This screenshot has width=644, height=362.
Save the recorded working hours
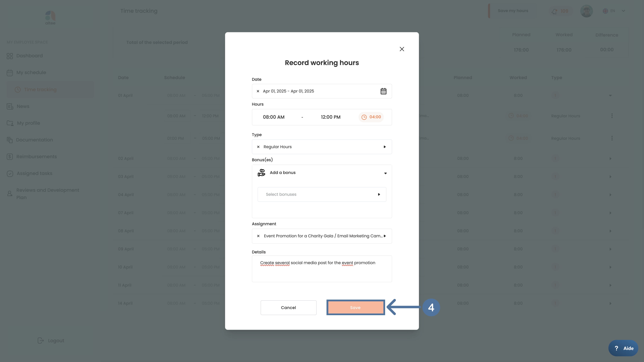point(355,307)
